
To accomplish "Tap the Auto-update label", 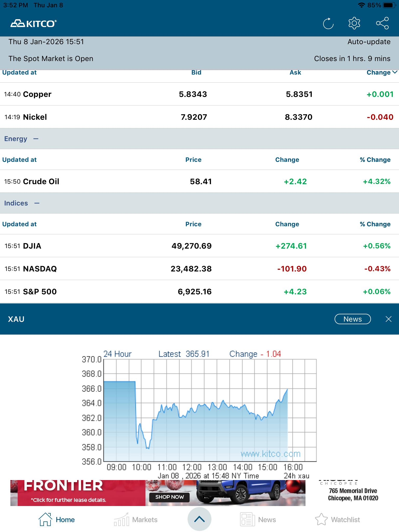I will point(369,42).
